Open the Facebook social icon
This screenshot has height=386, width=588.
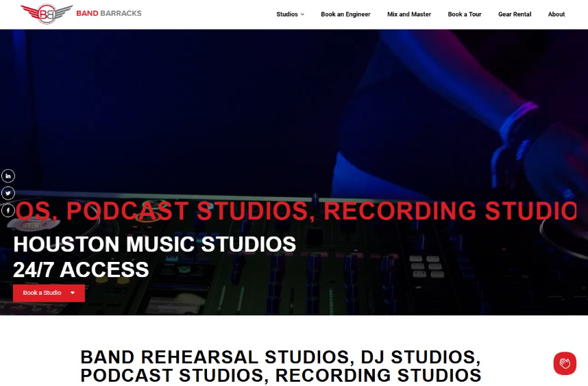click(x=8, y=210)
